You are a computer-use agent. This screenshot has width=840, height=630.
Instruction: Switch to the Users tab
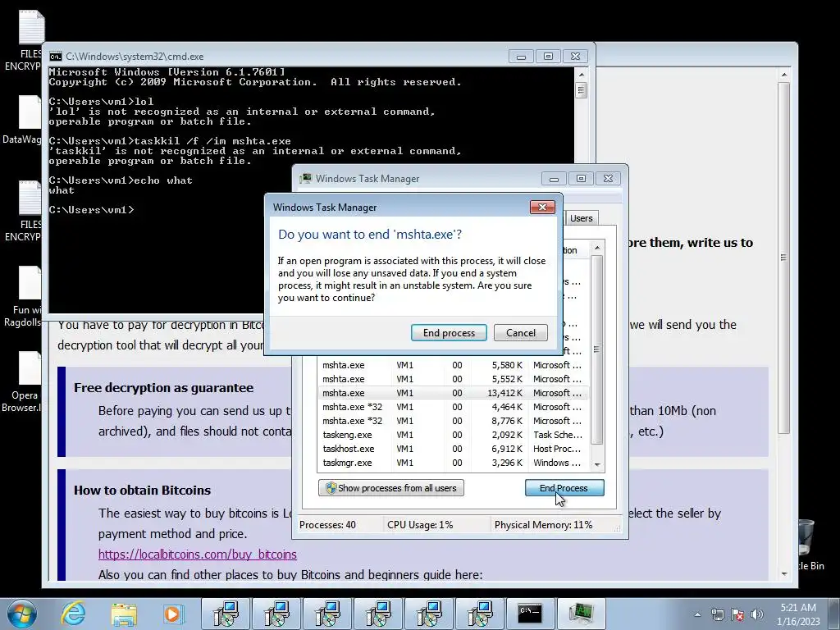(582, 218)
